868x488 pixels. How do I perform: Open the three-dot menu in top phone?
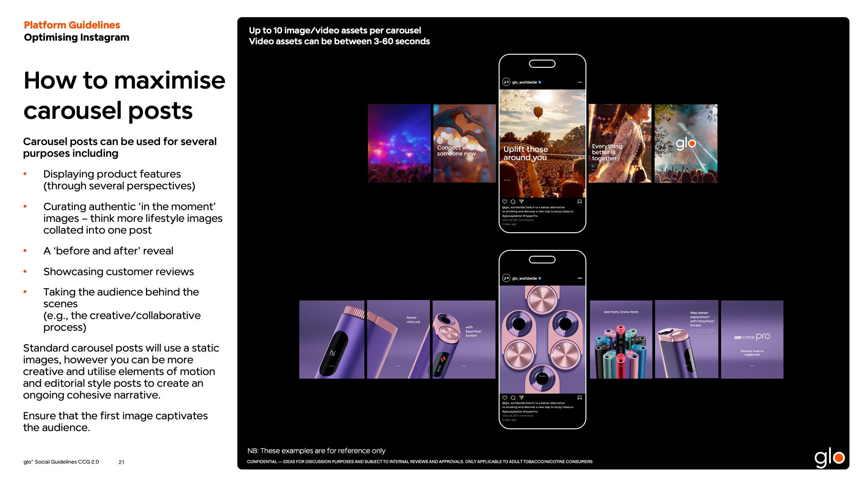pos(580,82)
